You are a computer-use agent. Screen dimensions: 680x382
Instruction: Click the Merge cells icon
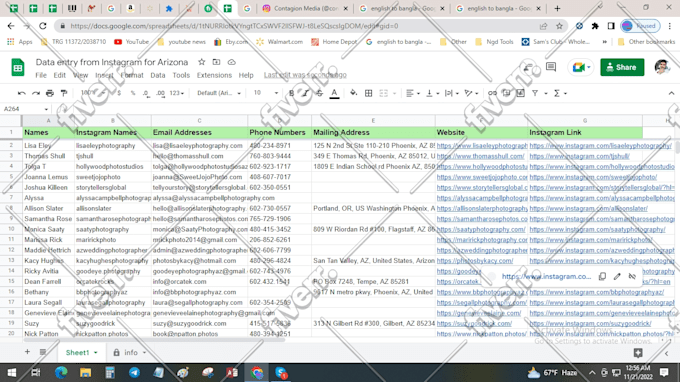coord(384,93)
